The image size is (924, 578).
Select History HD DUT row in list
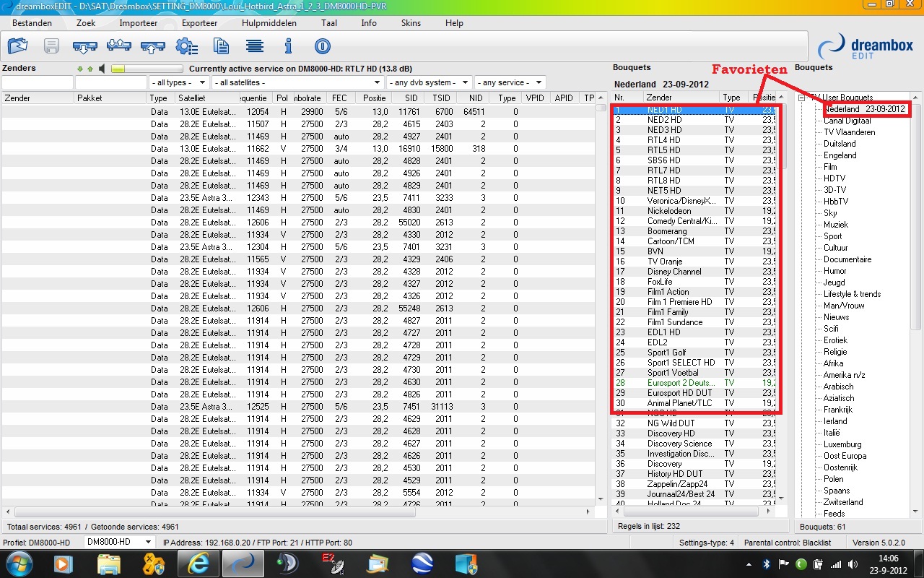tap(696, 474)
